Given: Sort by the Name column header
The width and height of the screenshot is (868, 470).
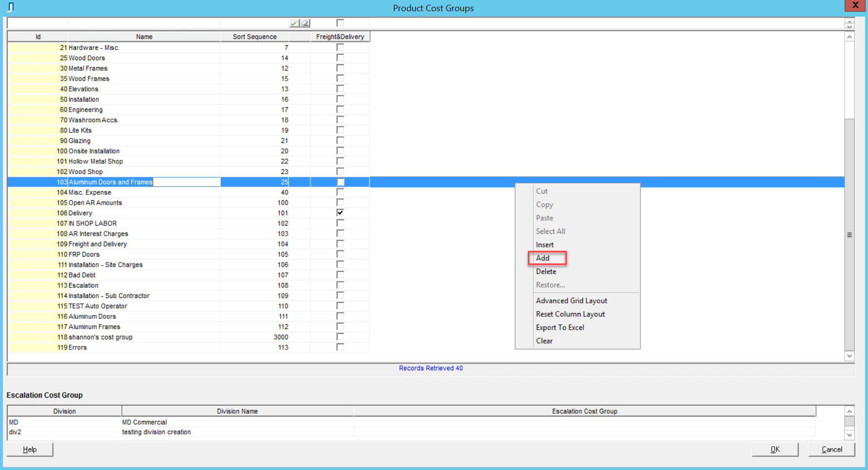Looking at the screenshot, I should (144, 36).
